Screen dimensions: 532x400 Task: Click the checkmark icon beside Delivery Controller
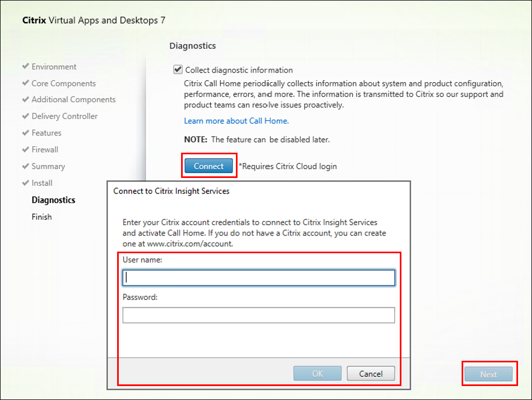[x=25, y=116]
